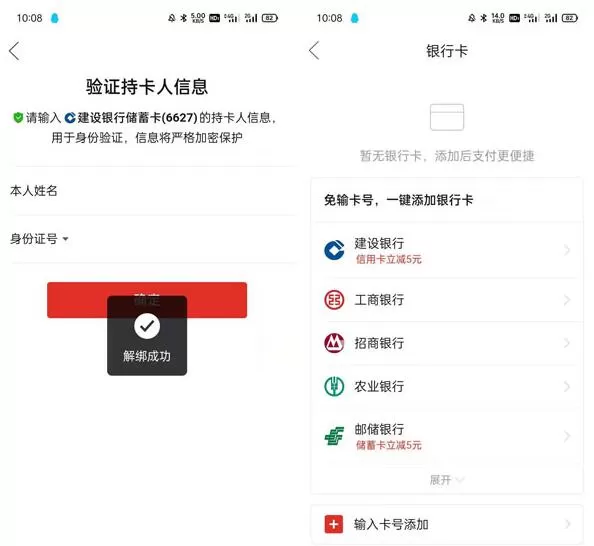Tap the 暂无银行卡 empty state message
Screen dimensions: 594x546
[x=447, y=155]
